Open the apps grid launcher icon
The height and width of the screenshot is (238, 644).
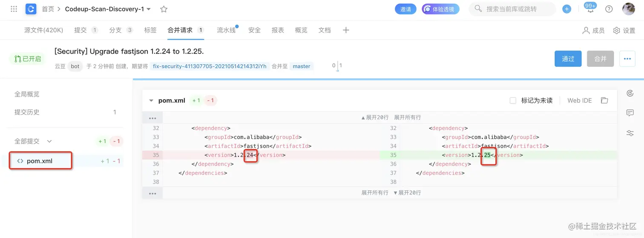pos(14,9)
